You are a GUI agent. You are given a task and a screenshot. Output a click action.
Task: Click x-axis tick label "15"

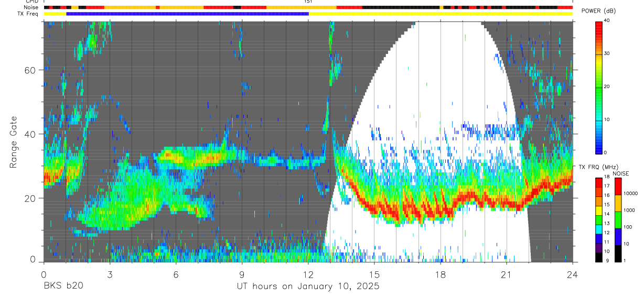click(x=374, y=274)
